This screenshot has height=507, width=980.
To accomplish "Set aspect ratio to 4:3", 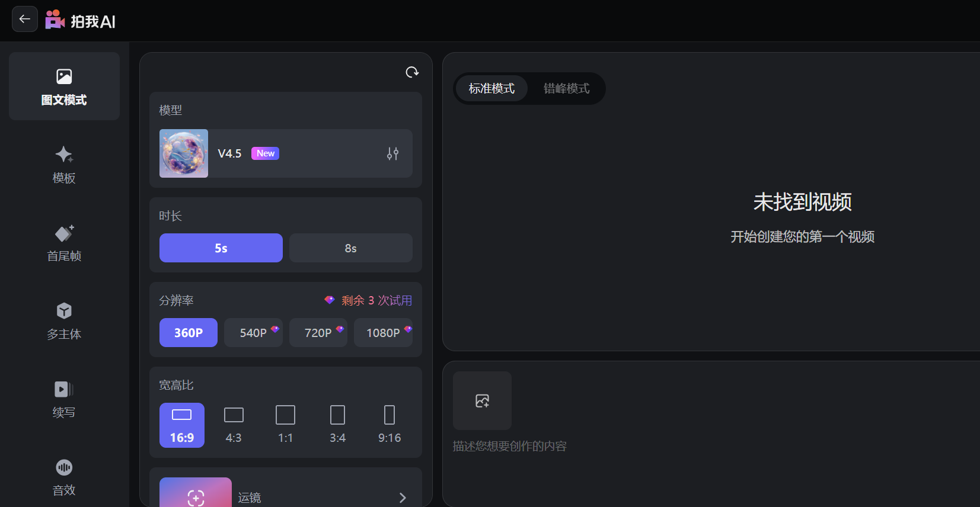I will pos(234,425).
